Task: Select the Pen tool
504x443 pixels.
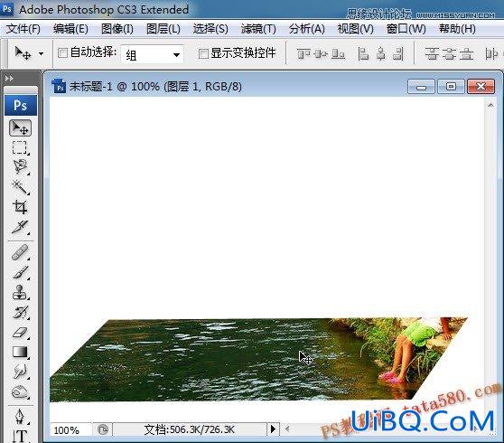Action: pyautogui.click(x=20, y=416)
